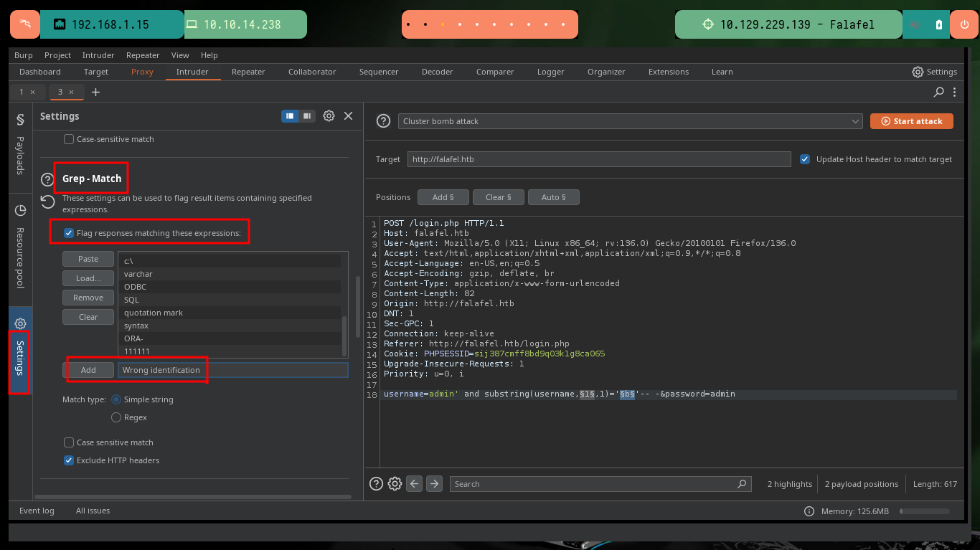Click the Clear expressions list button
The image size is (980, 550).
coord(88,317)
